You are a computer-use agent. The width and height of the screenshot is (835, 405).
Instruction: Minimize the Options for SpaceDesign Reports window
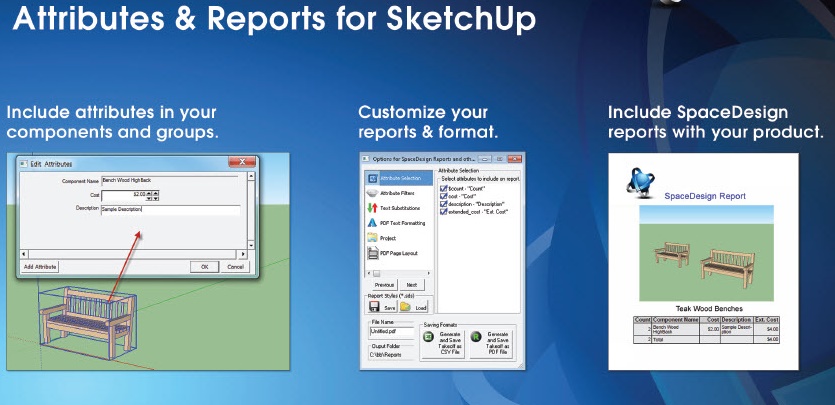coord(483,159)
